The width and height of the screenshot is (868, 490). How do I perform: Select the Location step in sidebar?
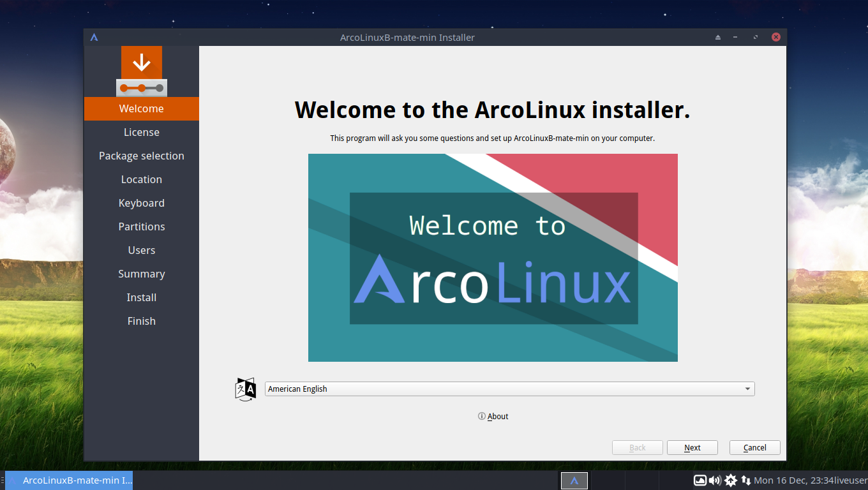[x=142, y=179]
